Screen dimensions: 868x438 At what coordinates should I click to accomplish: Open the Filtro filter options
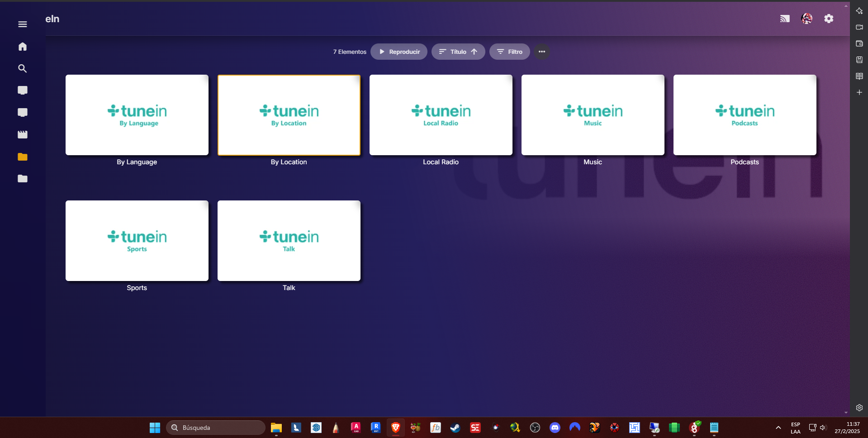pyautogui.click(x=510, y=52)
